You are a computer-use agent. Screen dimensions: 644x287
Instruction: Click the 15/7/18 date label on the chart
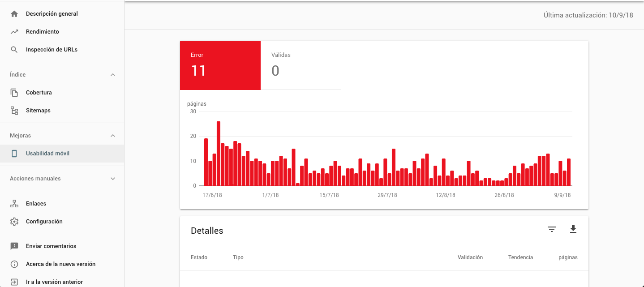click(329, 195)
